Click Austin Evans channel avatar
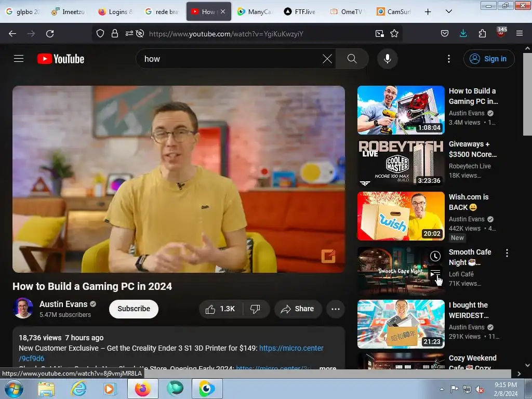The height and width of the screenshot is (399, 532). 23,308
